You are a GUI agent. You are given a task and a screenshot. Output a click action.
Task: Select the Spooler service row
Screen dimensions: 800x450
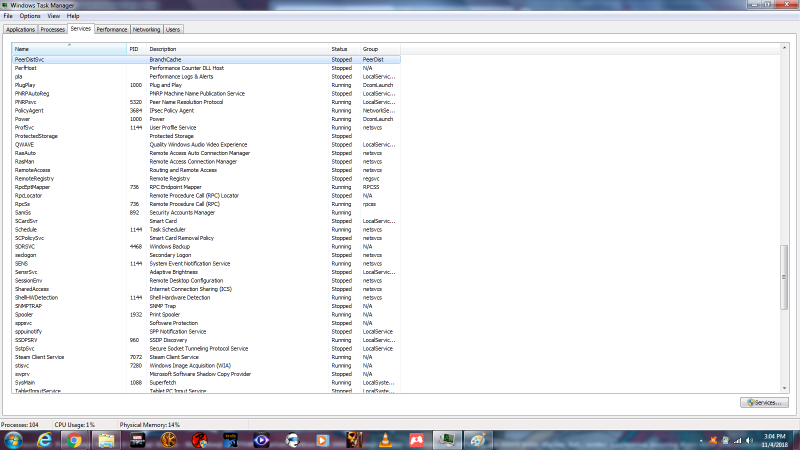coord(206,315)
